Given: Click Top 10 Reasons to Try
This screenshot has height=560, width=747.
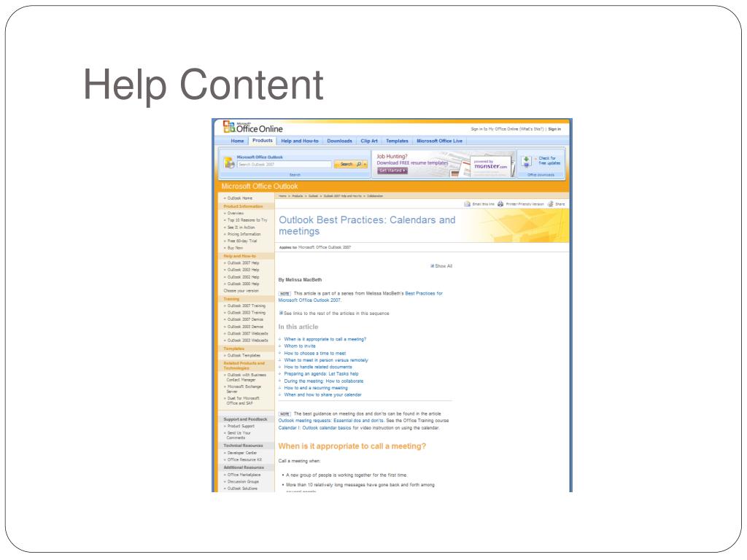Looking at the screenshot, I should click(x=247, y=220).
